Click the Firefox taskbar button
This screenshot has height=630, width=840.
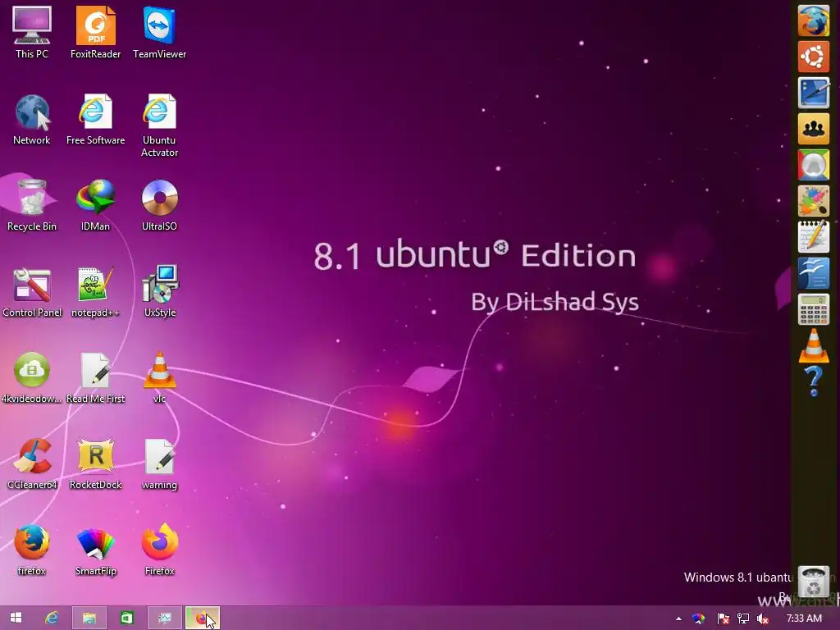pyautogui.click(x=202, y=619)
